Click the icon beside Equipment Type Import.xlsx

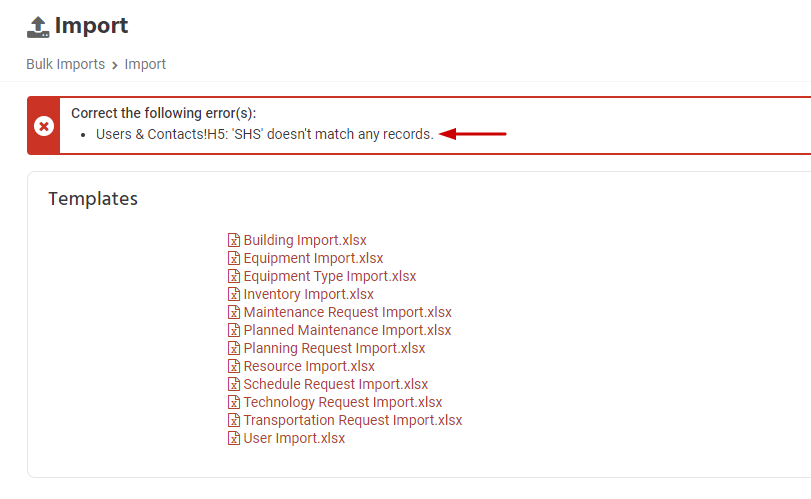[234, 276]
